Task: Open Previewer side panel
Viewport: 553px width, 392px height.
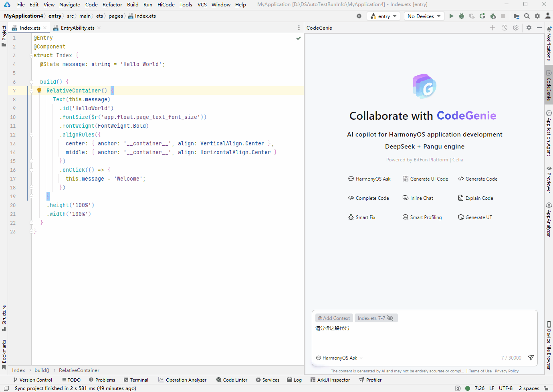Action: pyautogui.click(x=549, y=180)
